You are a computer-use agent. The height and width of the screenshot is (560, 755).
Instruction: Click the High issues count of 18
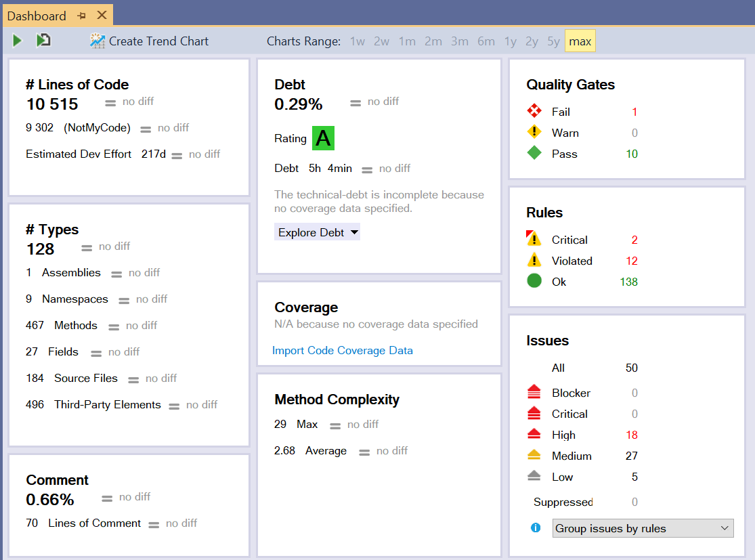pyautogui.click(x=631, y=435)
